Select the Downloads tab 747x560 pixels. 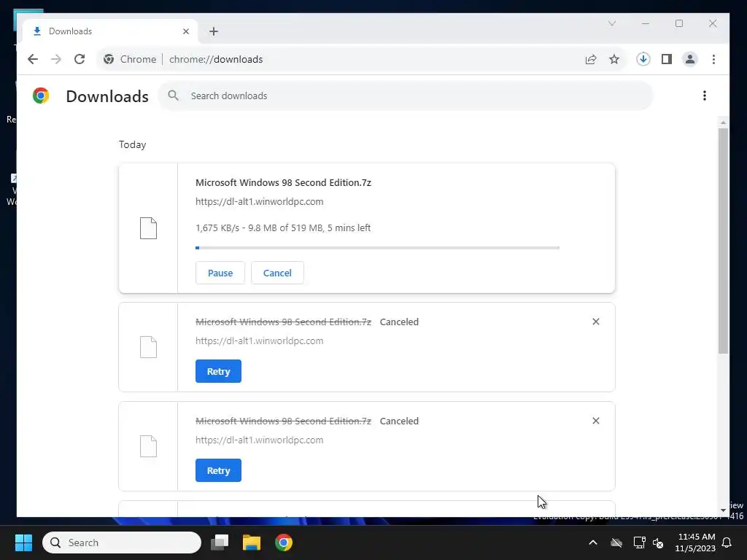(x=109, y=31)
